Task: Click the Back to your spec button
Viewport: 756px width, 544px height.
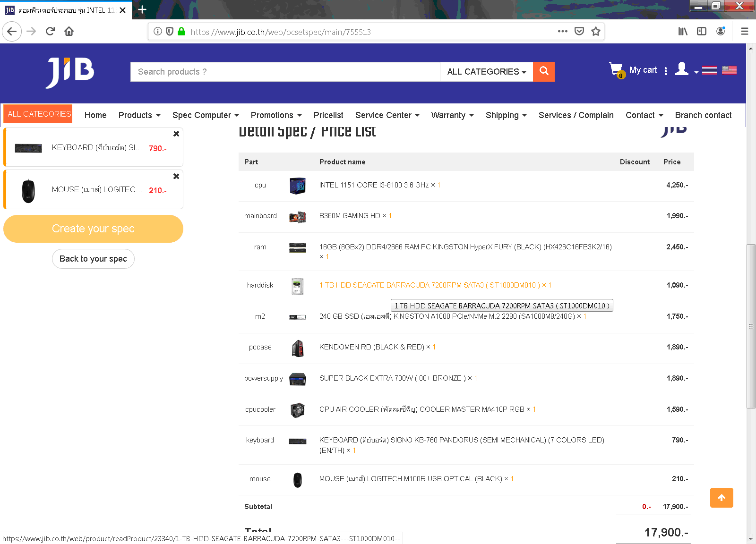Action: point(93,259)
